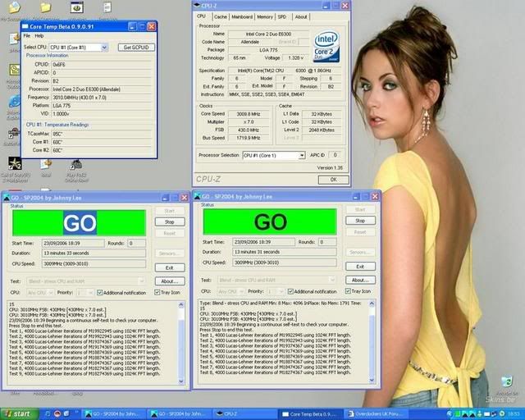Click the red round quick launch icon
Image resolution: width=525 pixels, height=420 pixels.
(57, 414)
